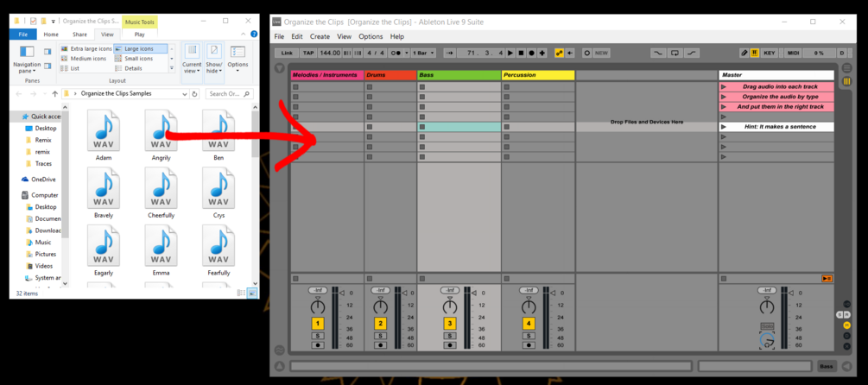
Task: Solo the Drums track with its S button
Action: click(380, 336)
